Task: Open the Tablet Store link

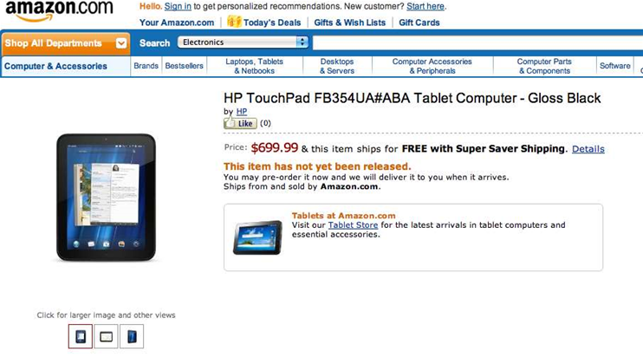Action: [353, 225]
